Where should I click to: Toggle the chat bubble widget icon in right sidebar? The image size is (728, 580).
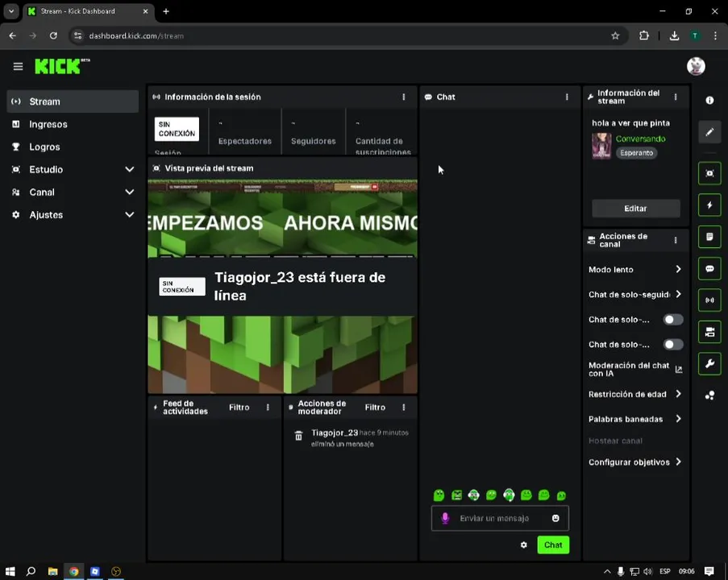coord(709,269)
